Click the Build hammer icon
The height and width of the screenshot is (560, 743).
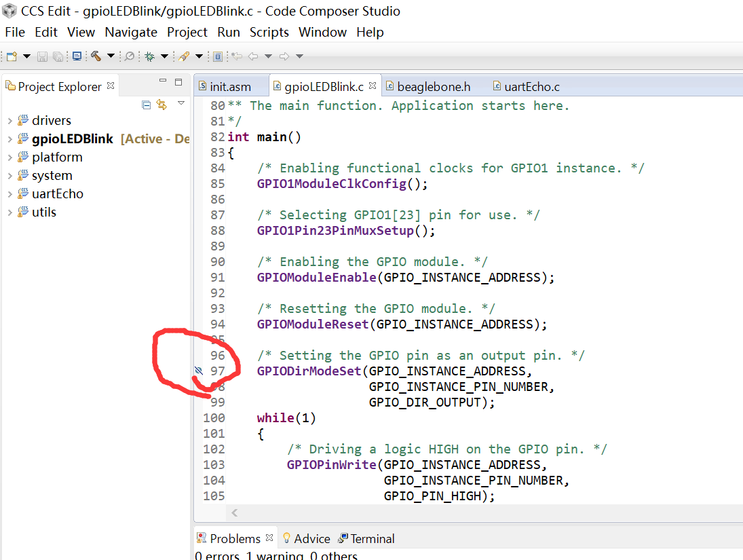click(x=96, y=56)
